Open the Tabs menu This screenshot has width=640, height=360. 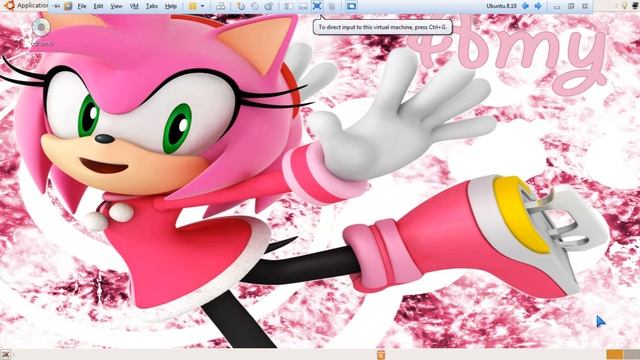pos(152,6)
